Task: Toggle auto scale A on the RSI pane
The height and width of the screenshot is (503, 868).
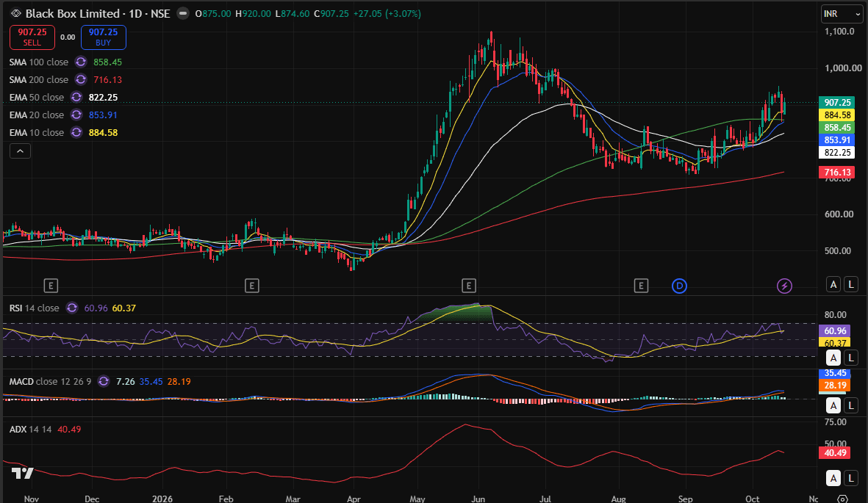Action: pos(833,358)
